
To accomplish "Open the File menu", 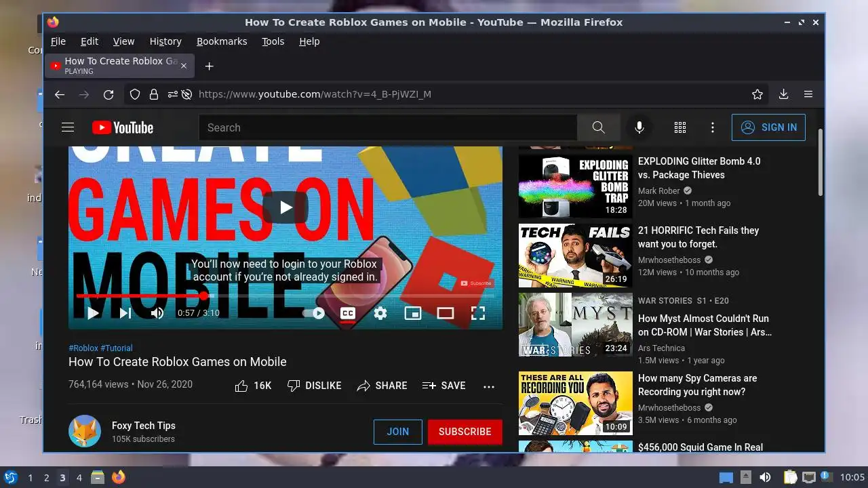I will coord(58,41).
